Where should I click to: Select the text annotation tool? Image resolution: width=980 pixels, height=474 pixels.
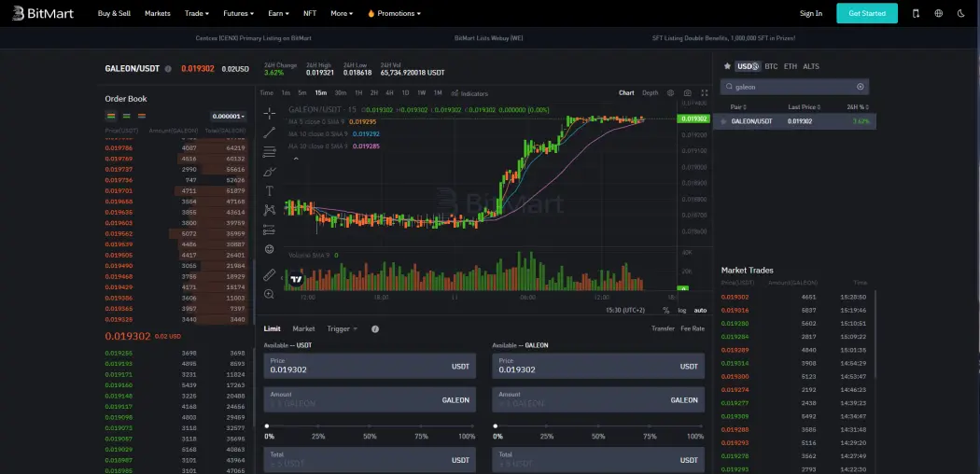coord(270,191)
